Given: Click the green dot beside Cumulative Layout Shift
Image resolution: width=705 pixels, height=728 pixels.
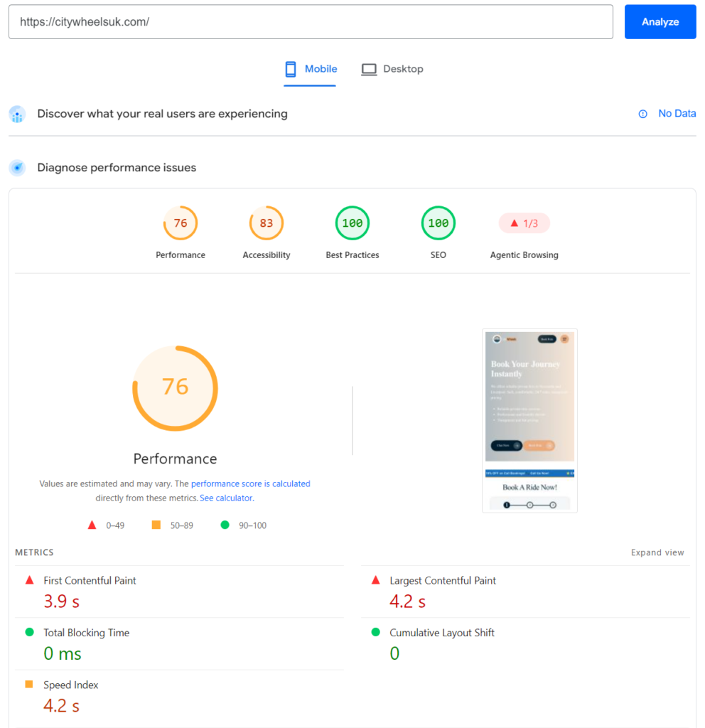Looking at the screenshot, I should click(x=376, y=632).
